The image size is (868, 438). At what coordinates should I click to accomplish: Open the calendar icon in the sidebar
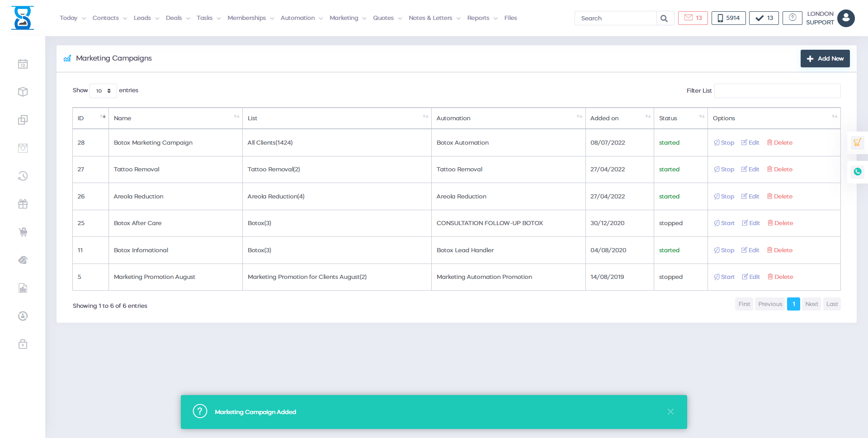pos(23,64)
